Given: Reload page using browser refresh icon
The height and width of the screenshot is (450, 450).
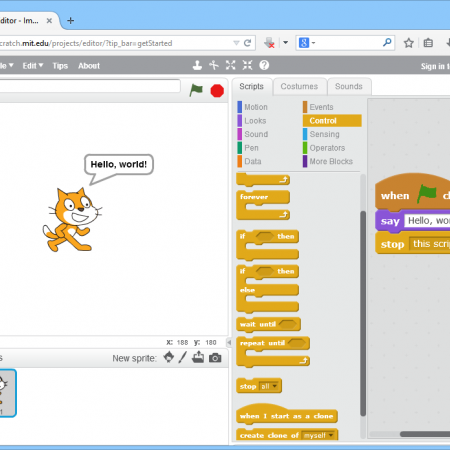Looking at the screenshot, I should coord(247,43).
